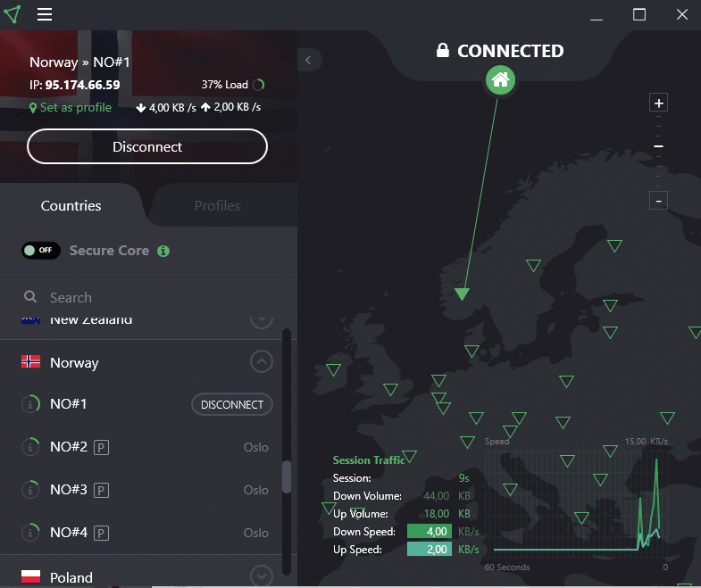Image resolution: width=701 pixels, height=588 pixels.
Task: Select the Ireland server marker on map
Action: (x=333, y=370)
